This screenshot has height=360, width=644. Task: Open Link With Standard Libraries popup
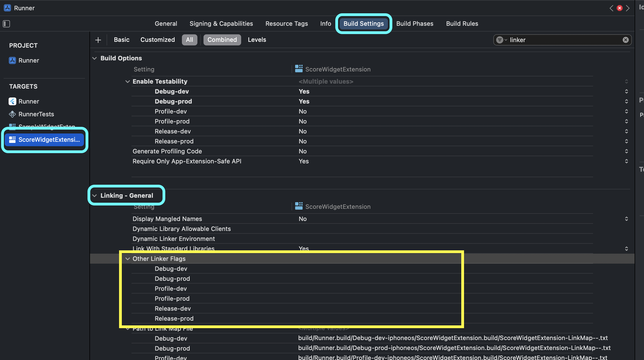tap(626, 249)
